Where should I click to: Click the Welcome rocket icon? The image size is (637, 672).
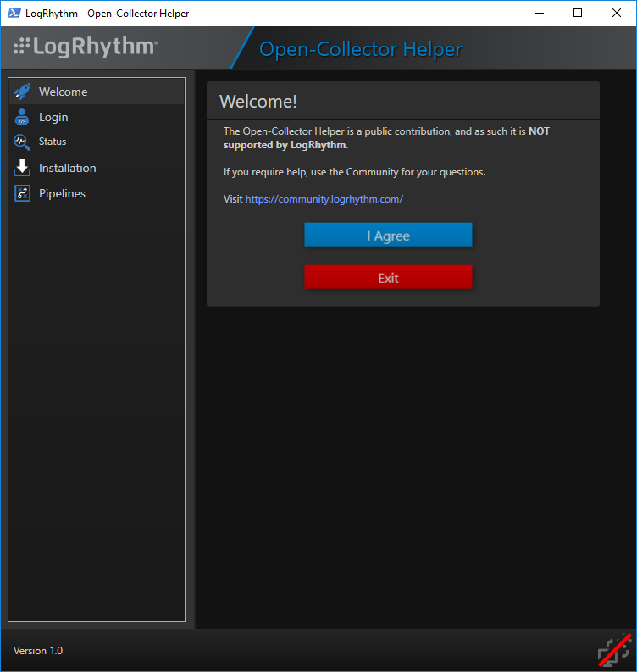coord(22,92)
